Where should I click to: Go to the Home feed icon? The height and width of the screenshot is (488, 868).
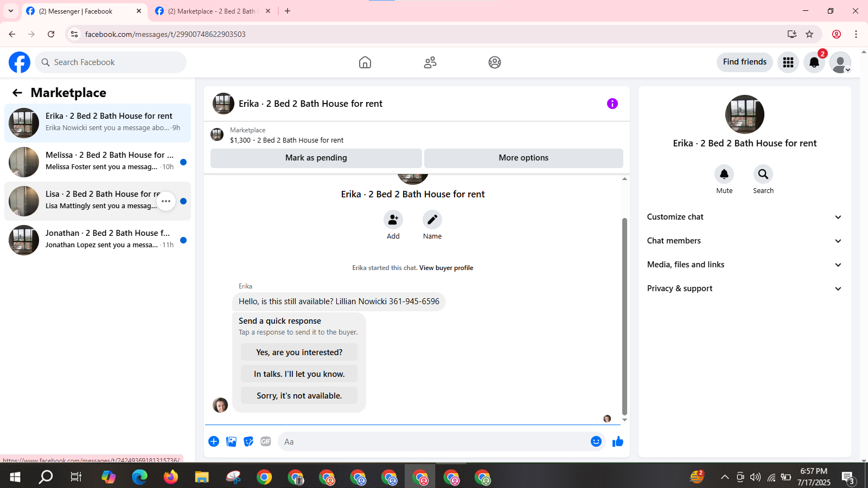pyautogui.click(x=365, y=62)
